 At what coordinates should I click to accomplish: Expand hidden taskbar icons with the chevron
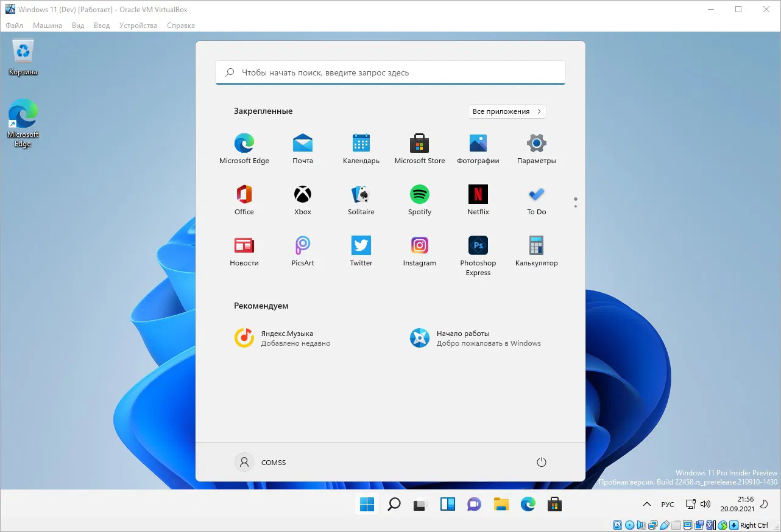[x=646, y=504]
